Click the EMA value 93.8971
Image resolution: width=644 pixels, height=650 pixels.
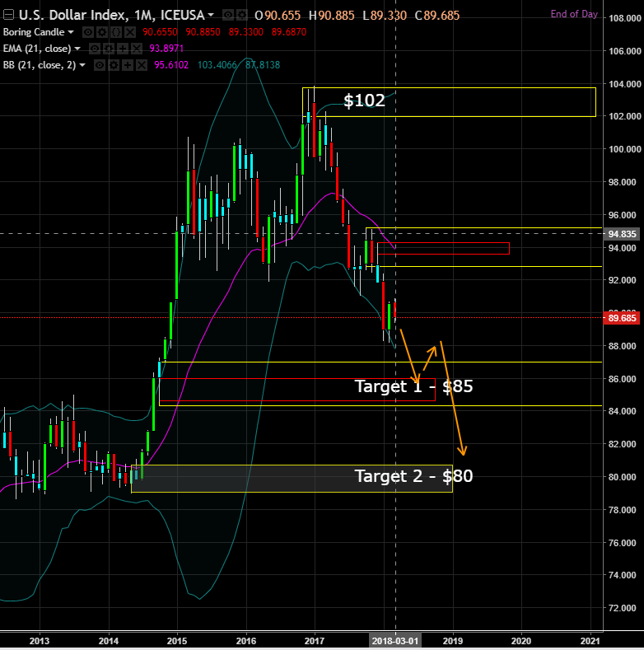[166, 49]
